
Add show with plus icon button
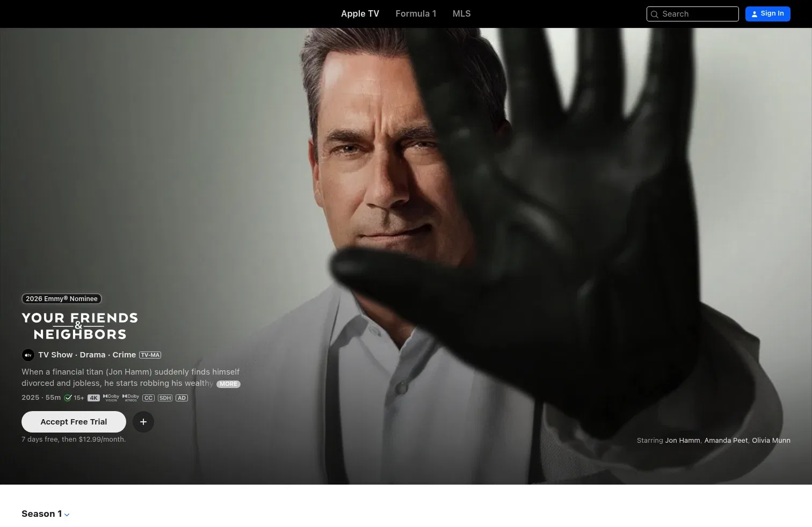143,422
